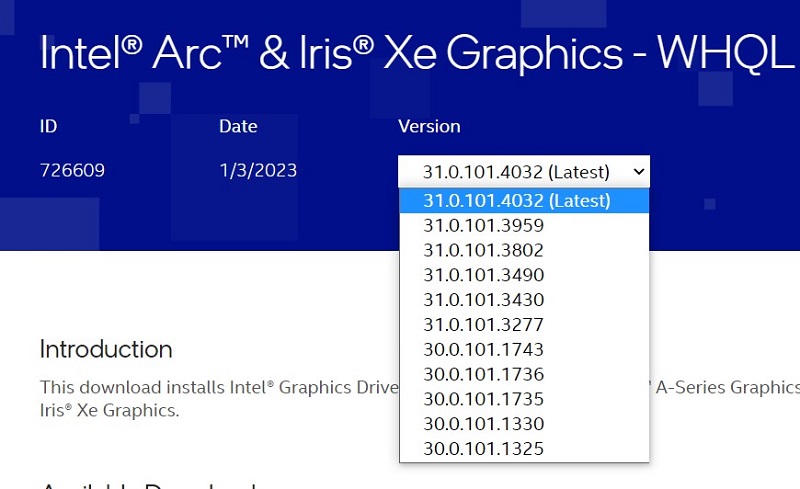The width and height of the screenshot is (800, 489).
Task: Open the Version dropdown combo box
Action: [x=523, y=171]
